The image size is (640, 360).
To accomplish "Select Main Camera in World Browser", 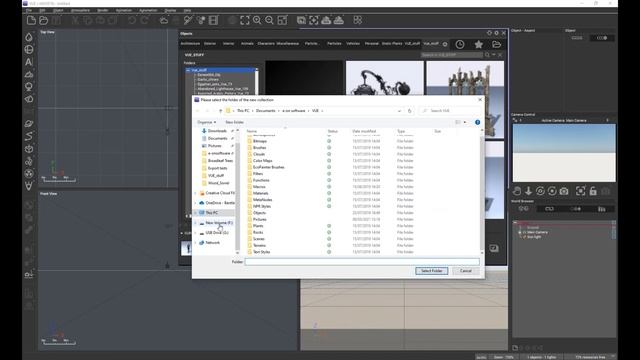I will coord(537,232).
